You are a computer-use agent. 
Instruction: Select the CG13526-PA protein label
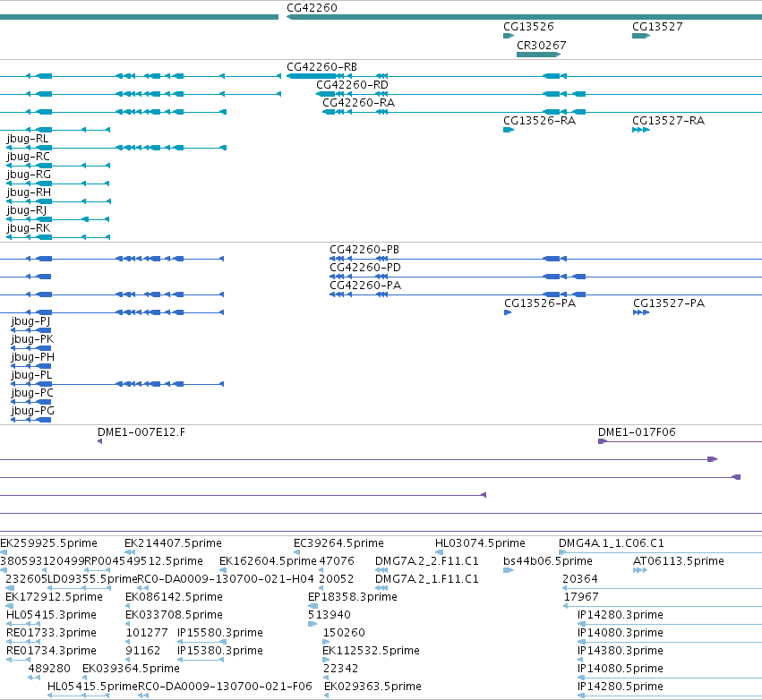point(540,303)
